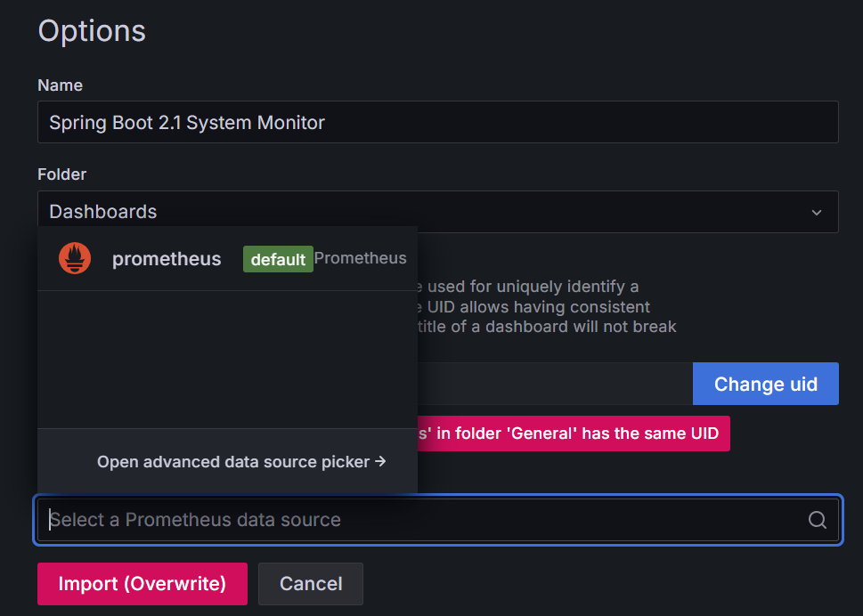Click the red same UID error banner
The image size is (863, 616).
pyautogui.click(x=574, y=434)
